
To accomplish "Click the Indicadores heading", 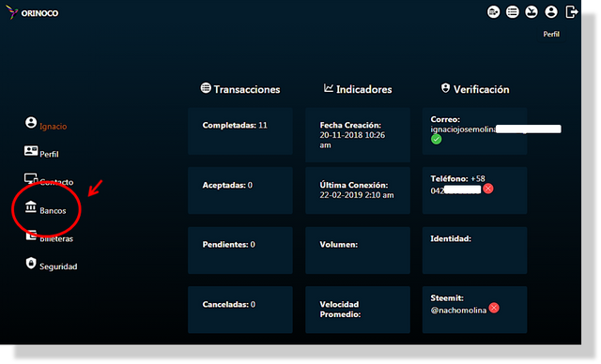I will (364, 89).
